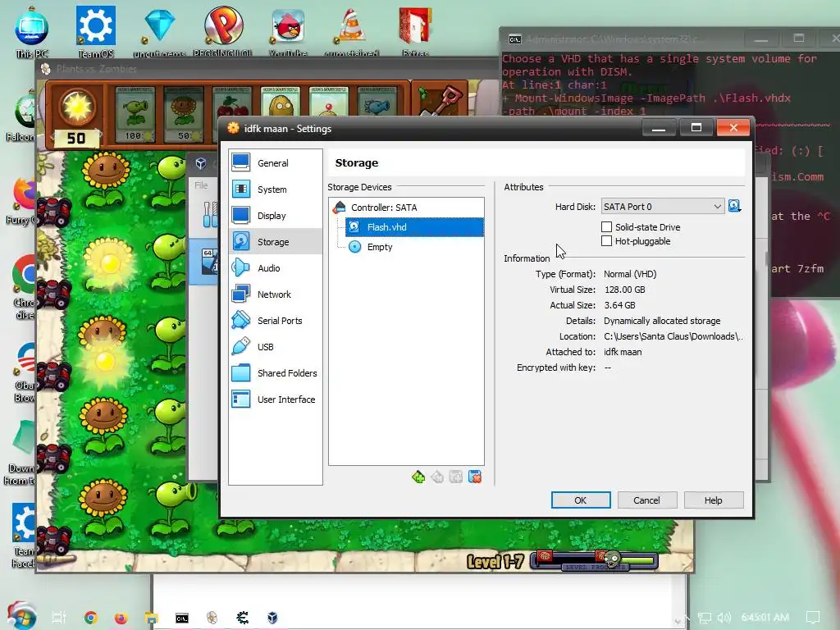Screen dimensions: 840x630
Task: Click the remove storage attachment icon
Action: tap(475, 477)
